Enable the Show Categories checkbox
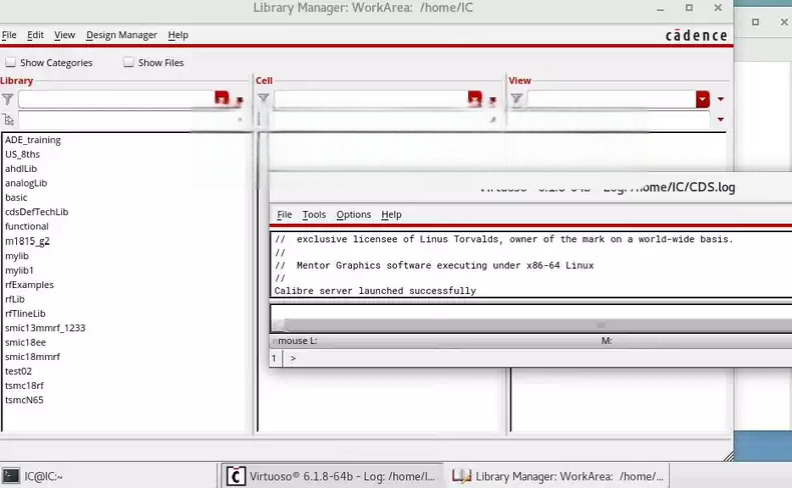The height and width of the screenshot is (488, 792). [11, 62]
